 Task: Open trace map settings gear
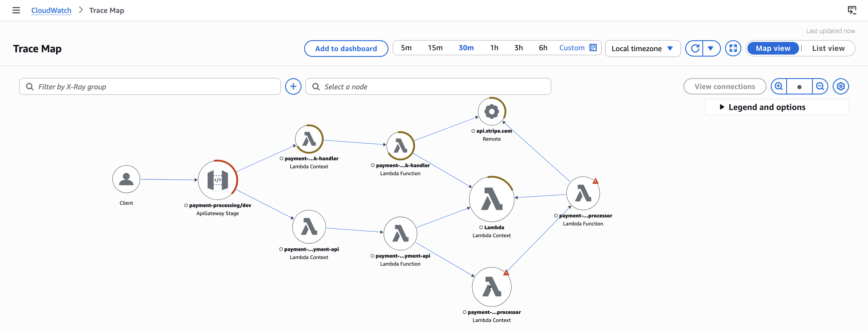(841, 87)
